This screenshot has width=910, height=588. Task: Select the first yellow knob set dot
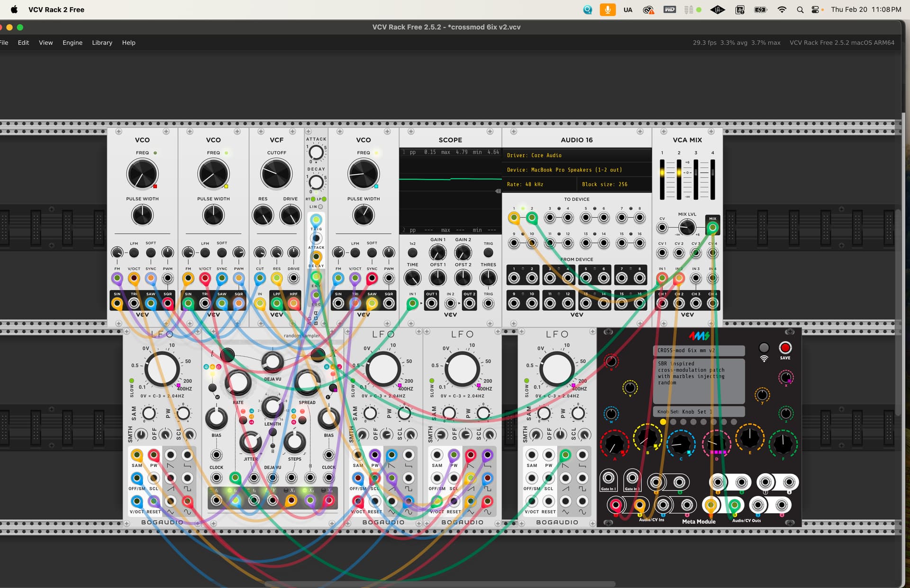tap(663, 422)
